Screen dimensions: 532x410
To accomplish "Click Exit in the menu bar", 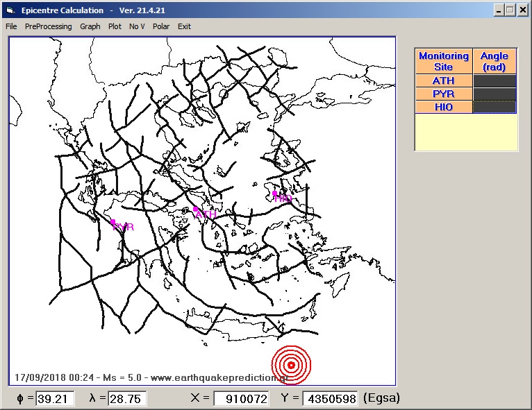I will pos(184,26).
